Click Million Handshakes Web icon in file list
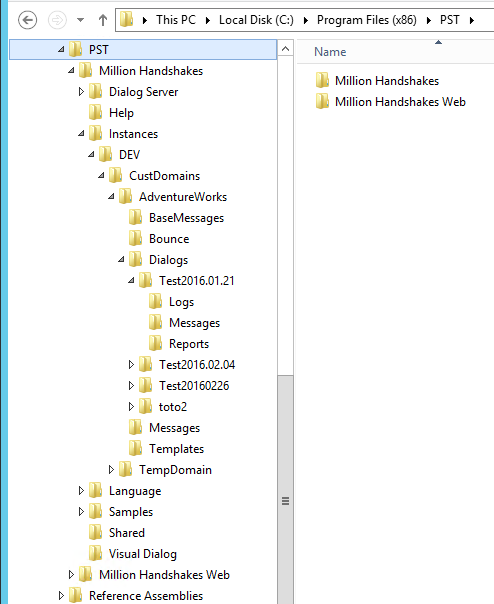The width and height of the screenshot is (494, 604). click(322, 101)
